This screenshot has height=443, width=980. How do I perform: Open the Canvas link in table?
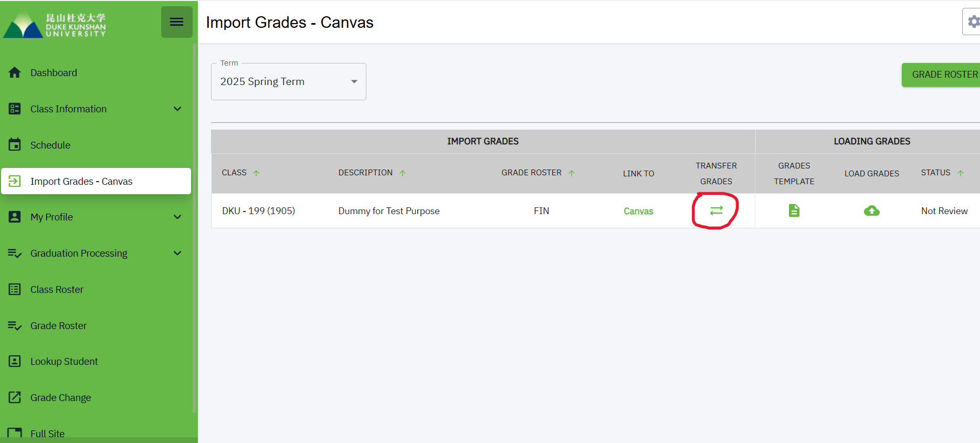click(x=638, y=211)
